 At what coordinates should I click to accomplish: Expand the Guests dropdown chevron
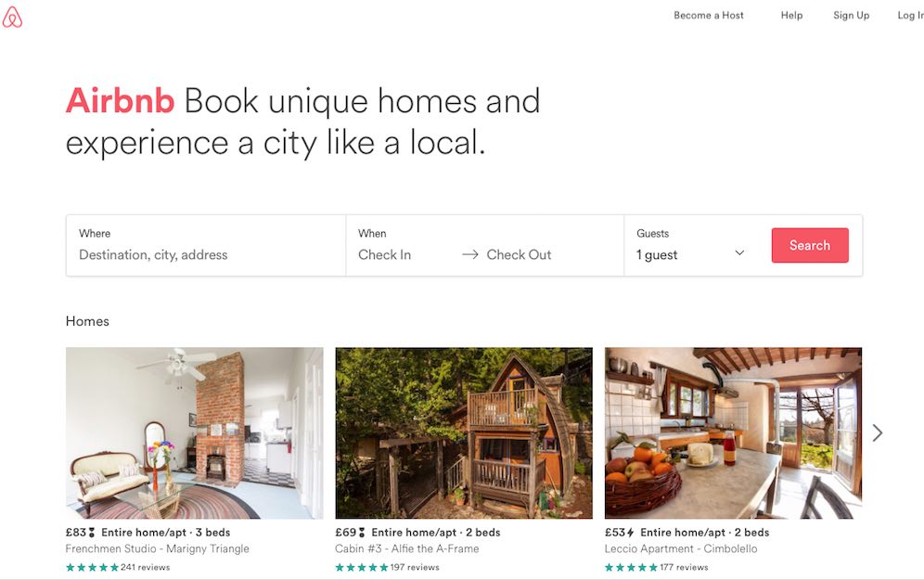(x=739, y=252)
